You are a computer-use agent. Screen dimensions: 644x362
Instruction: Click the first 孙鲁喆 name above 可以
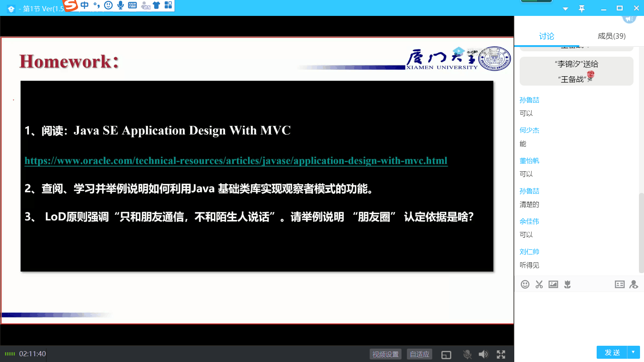(529, 100)
